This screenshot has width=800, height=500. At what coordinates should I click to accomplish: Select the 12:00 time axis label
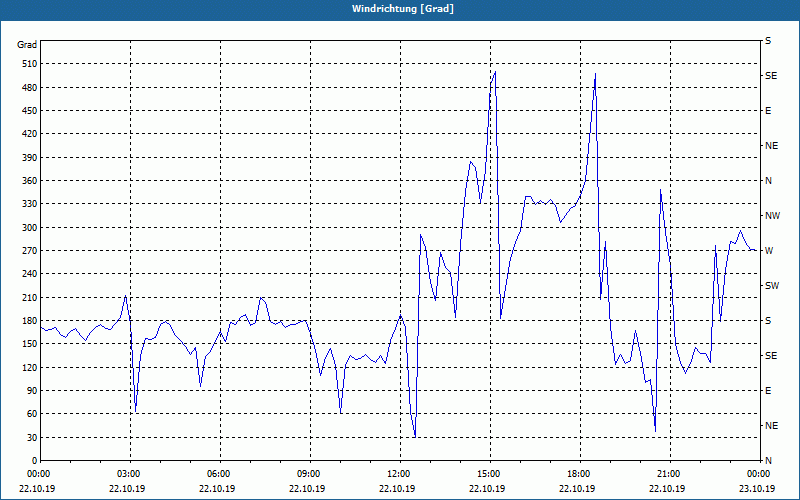(x=397, y=474)
